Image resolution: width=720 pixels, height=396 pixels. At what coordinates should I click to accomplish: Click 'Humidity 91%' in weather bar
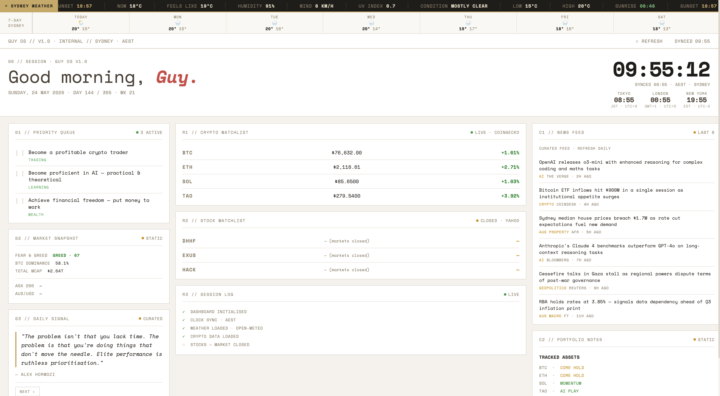click(x=256, y=6)
